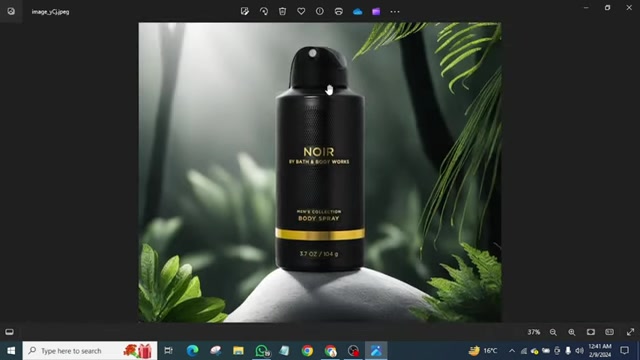Zoom in with the plus magnifier

(x=572, y=332)
